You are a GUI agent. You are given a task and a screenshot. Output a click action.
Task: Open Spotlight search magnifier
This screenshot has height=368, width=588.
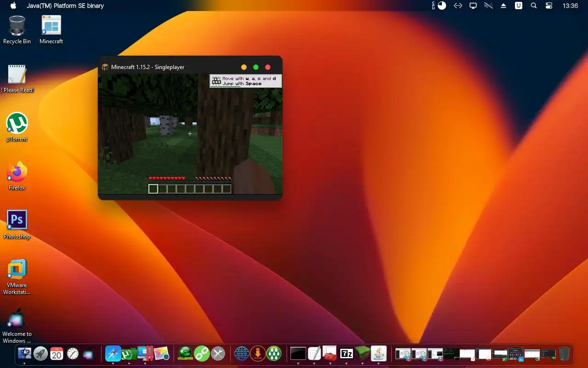534,6
